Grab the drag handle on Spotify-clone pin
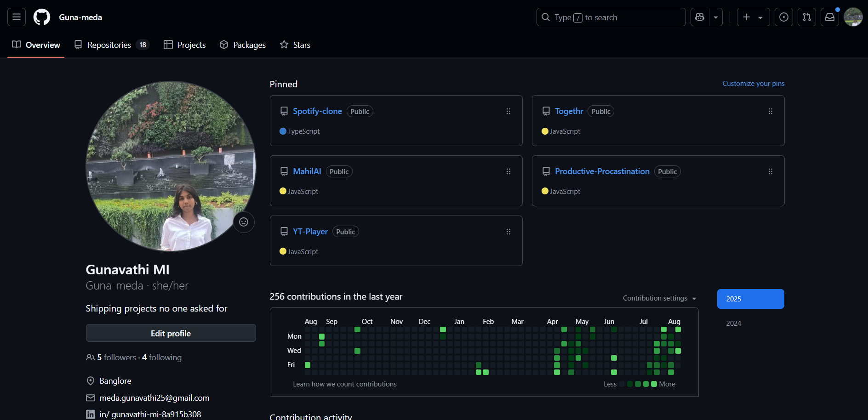Screen dimensions: 868x420 [508, 111]
